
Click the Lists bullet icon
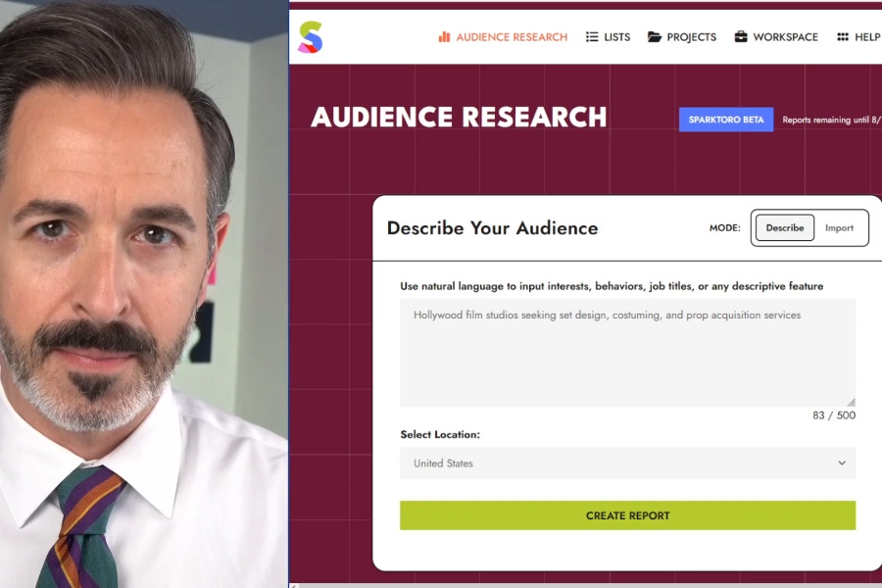click(x=592, y=37)
